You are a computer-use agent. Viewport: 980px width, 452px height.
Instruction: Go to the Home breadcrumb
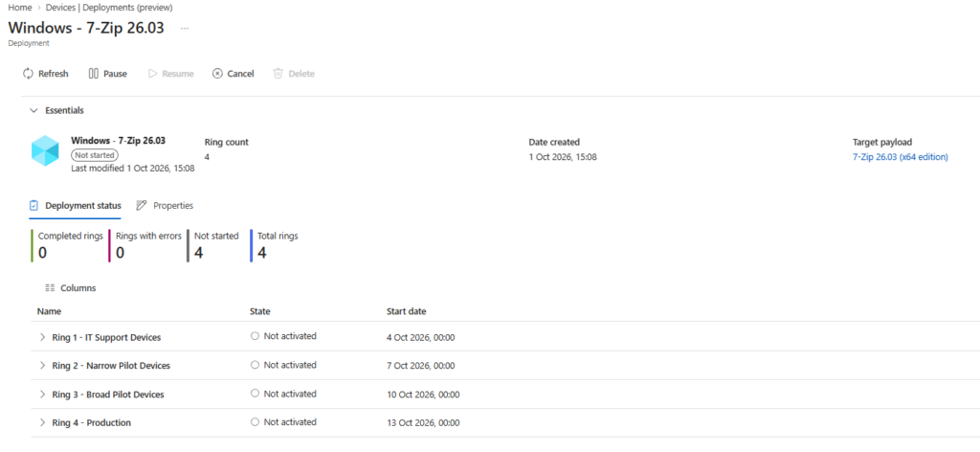(x=20, y=8)
